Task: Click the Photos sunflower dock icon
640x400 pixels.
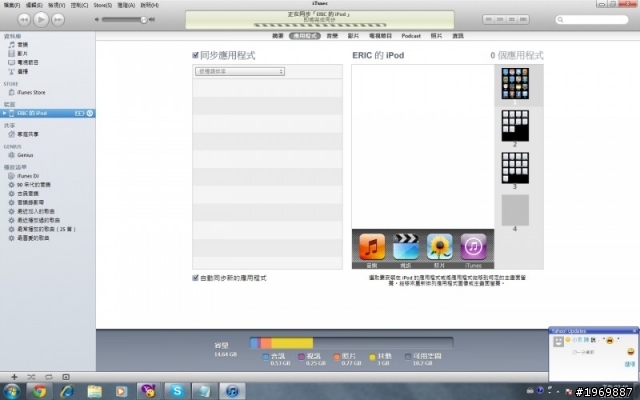Action: point(440,247)
